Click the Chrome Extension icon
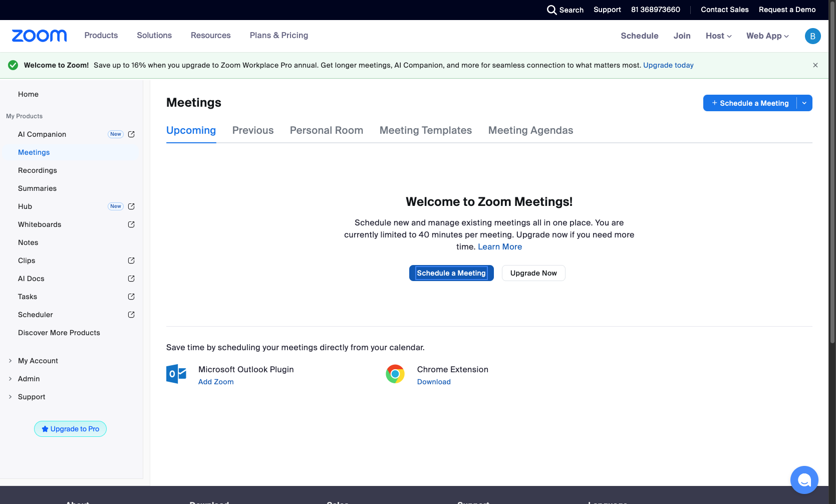This screenshot has height=504, width=836. pyautogui.click(x=395, y=374)
